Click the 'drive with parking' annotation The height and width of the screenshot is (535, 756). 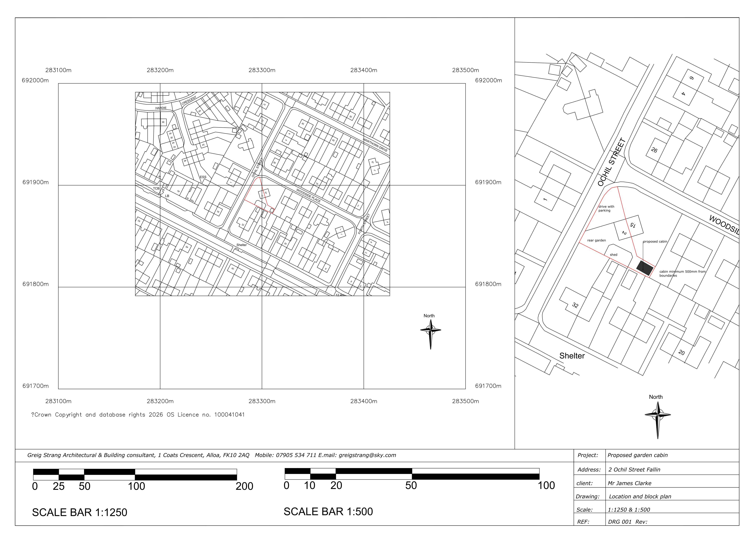click(x=606, y=208)
